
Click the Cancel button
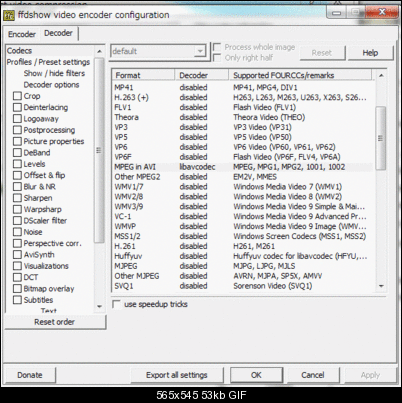pyautogui.click(x=313, y=375)
